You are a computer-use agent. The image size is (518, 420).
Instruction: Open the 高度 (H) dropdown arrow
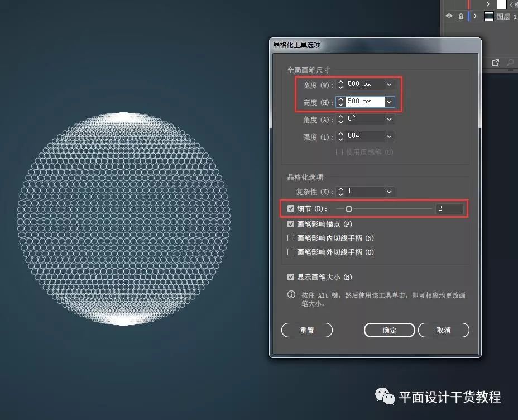click(x=390, y=102)
